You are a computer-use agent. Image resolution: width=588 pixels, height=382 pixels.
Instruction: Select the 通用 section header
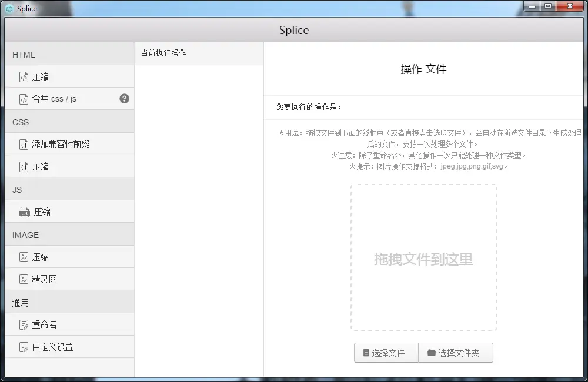[x=21, y=302]
